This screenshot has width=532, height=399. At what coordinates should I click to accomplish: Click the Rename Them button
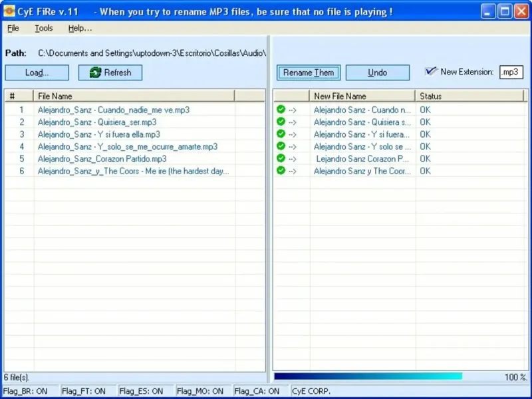click(309, 72)
